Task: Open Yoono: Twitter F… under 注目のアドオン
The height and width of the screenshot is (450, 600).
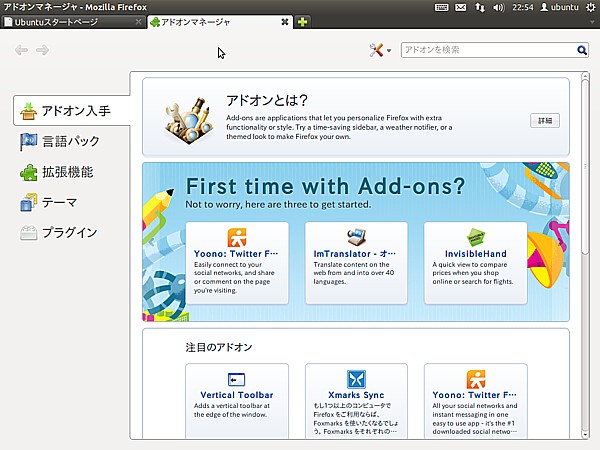Action: click(x=475, y=395)
